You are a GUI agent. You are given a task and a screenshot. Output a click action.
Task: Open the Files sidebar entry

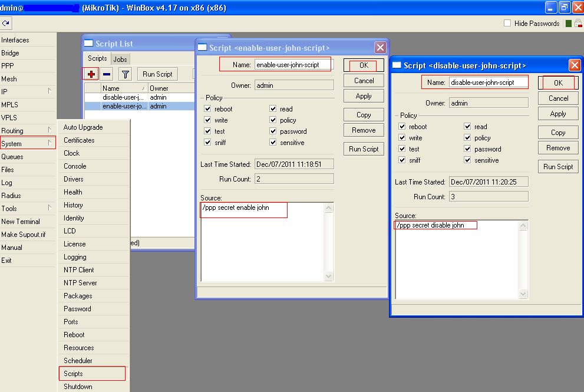point(28,170)
